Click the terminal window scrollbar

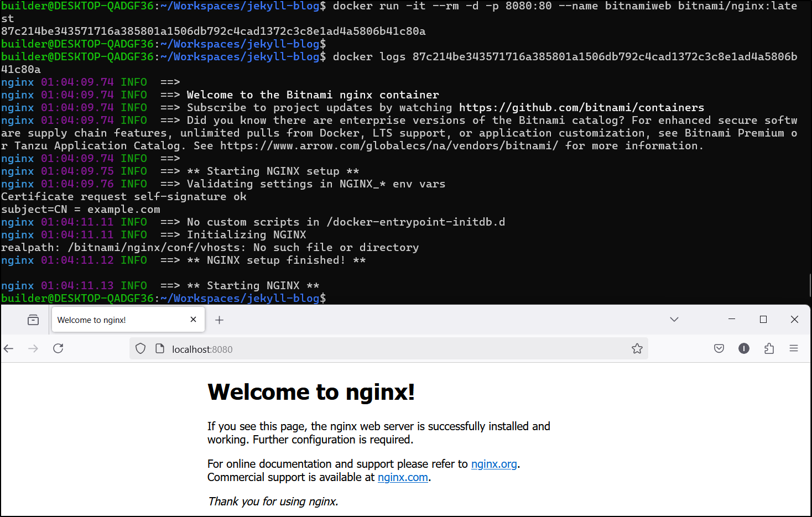coord(809,285)
